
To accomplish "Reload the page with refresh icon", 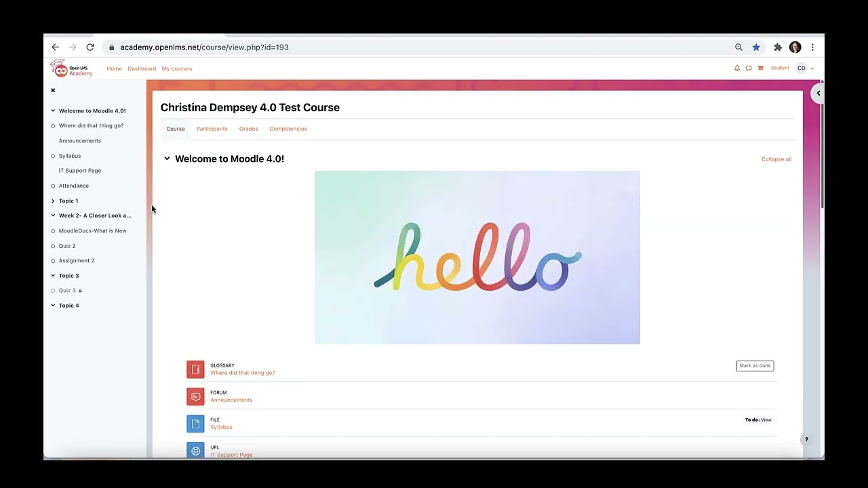I will pyautogui.click(x=90, y=47).
